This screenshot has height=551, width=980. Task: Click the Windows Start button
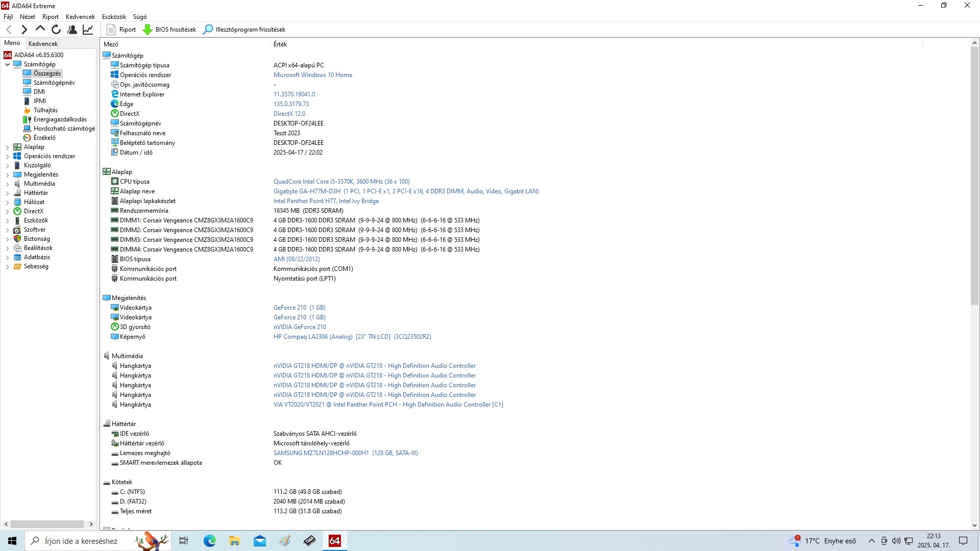[12, 541]
